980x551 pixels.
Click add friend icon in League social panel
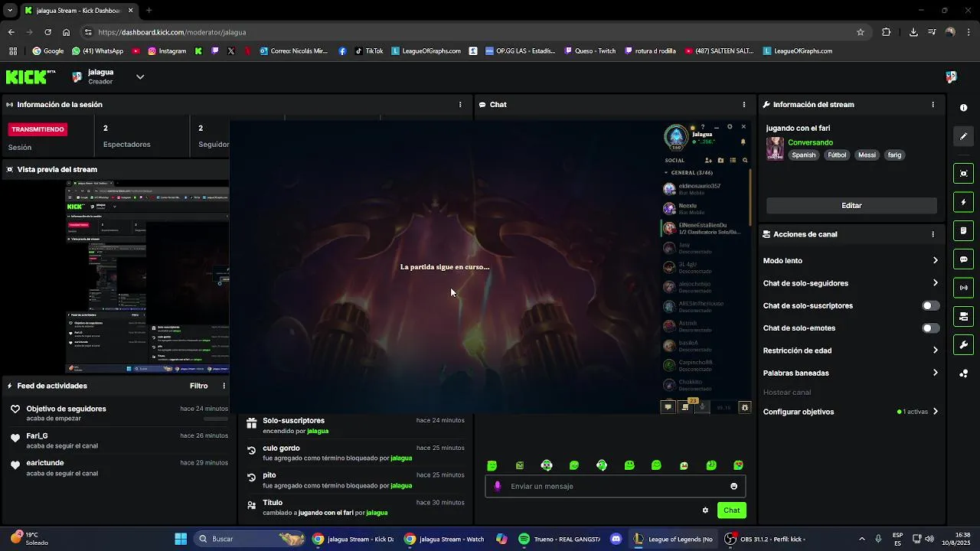708,161
